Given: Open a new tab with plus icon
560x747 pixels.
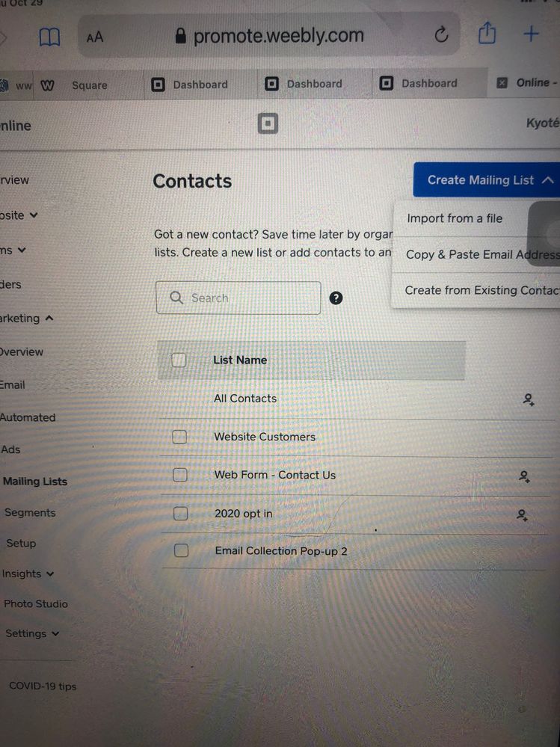Looking at the screenshot, I should click(x=531, y=34).
